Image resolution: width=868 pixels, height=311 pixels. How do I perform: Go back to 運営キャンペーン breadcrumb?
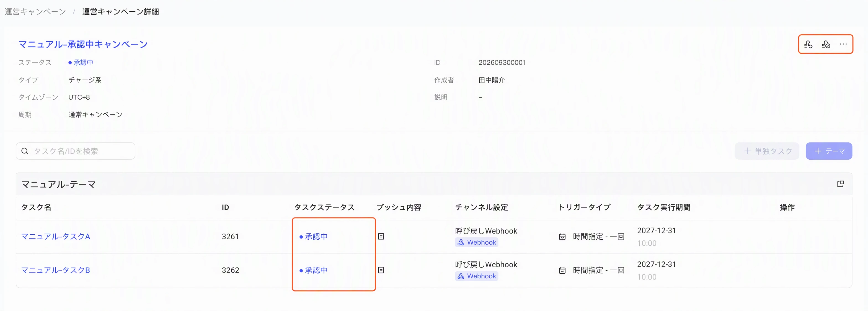tap(35, 12)
